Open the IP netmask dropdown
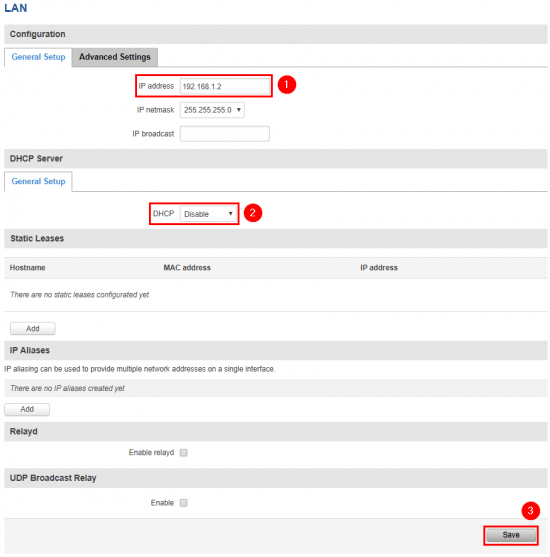The width and height of the screenshot is (550, 557). tap(212, 110)
